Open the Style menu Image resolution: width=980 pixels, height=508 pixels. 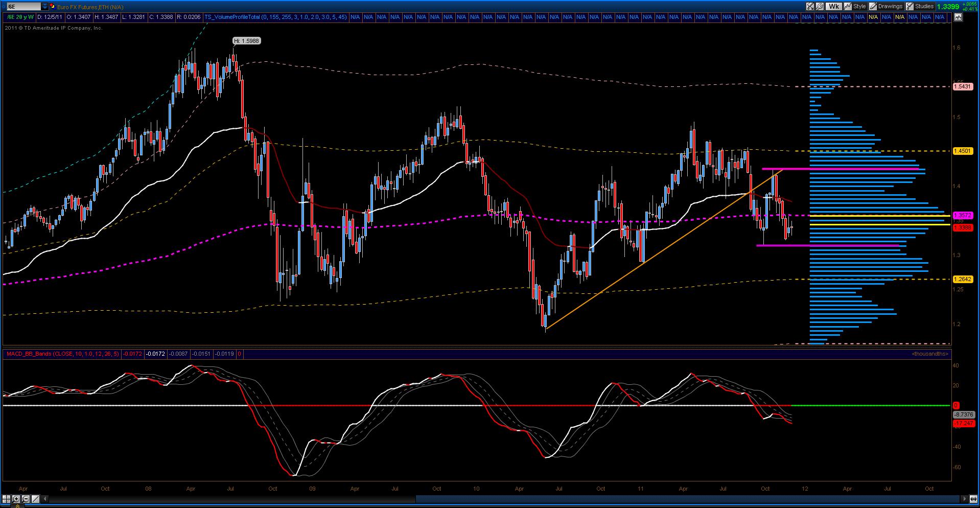coord(855,6)
